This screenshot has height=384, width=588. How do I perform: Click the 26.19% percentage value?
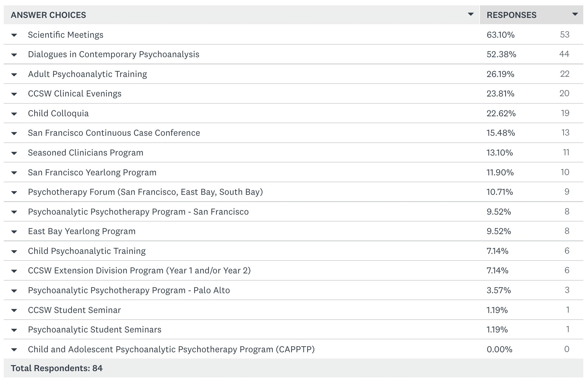tap(501, 74)
